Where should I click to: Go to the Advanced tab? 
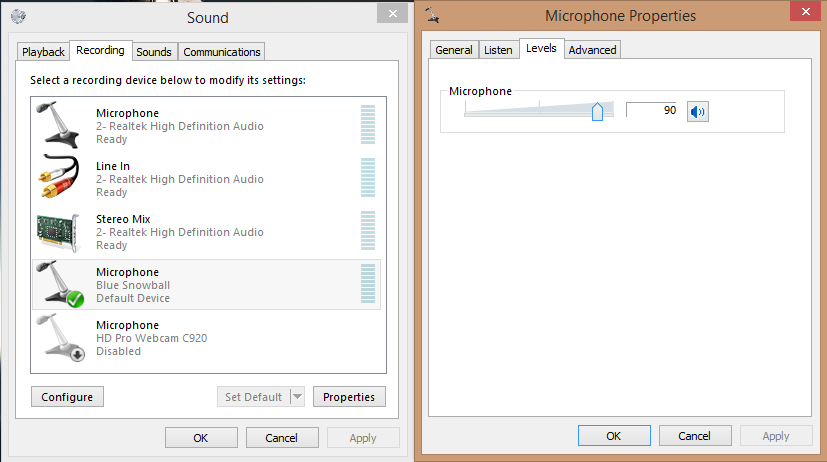point(592,50)
